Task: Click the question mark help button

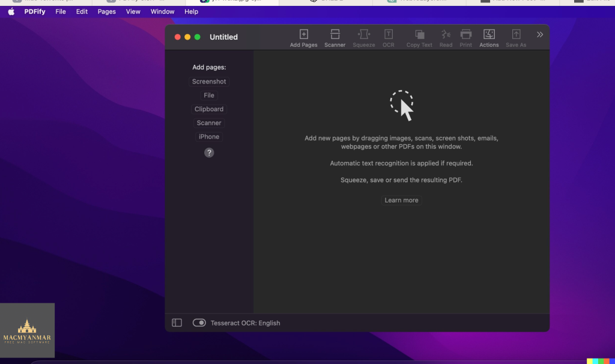Action: tap(209, 153)
